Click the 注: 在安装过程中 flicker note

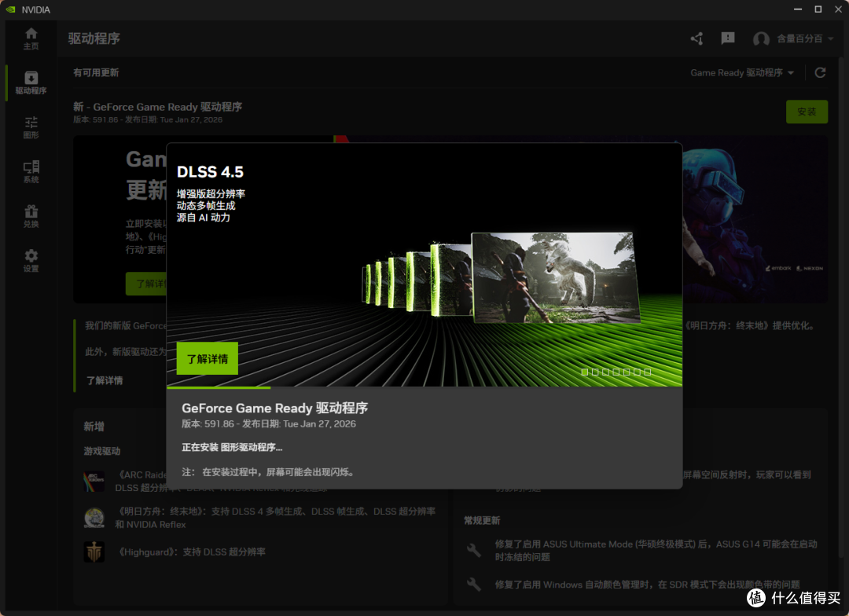pos(269,472)
